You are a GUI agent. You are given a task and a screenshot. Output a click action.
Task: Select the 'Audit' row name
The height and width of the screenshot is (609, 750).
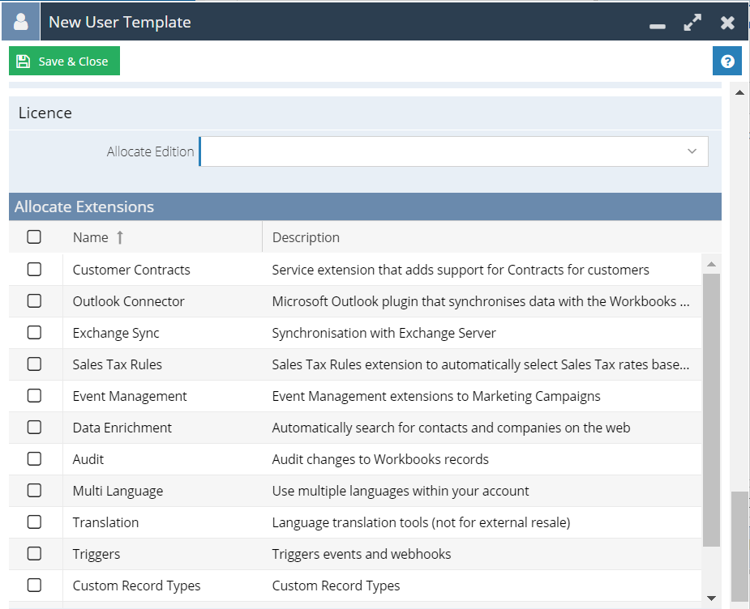88,459
